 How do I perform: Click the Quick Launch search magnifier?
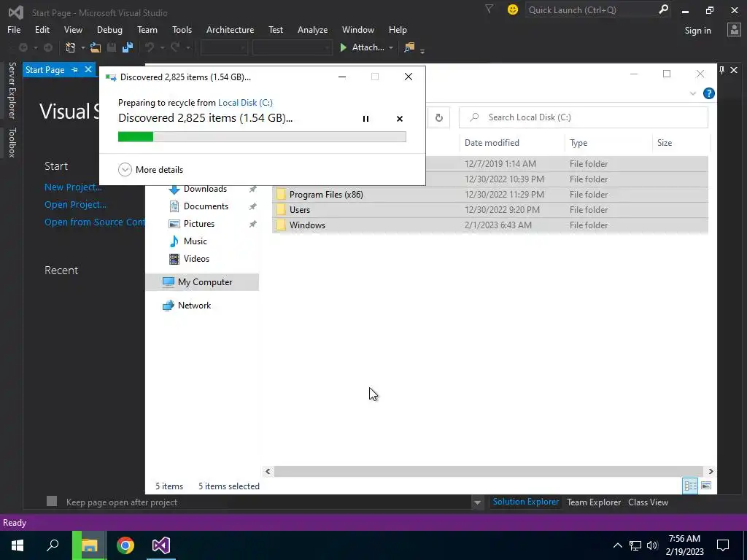(662, 9)
